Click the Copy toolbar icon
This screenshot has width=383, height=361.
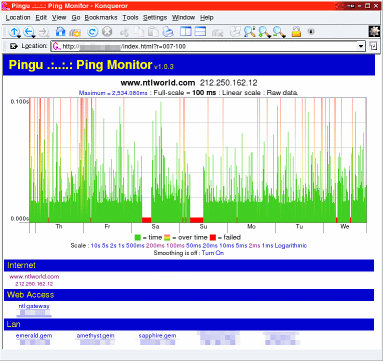[139, 32]
